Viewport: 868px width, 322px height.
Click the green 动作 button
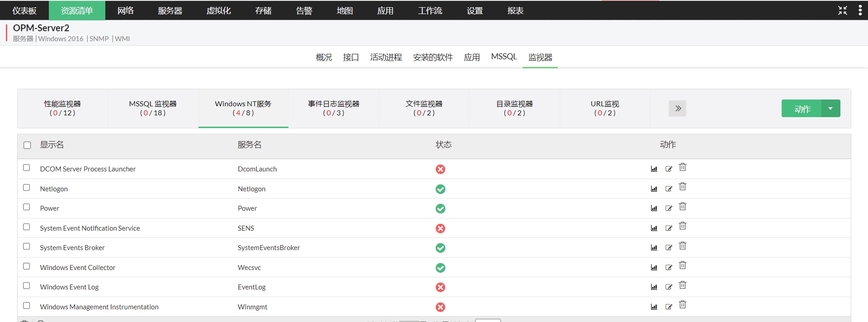pos(802,109)
